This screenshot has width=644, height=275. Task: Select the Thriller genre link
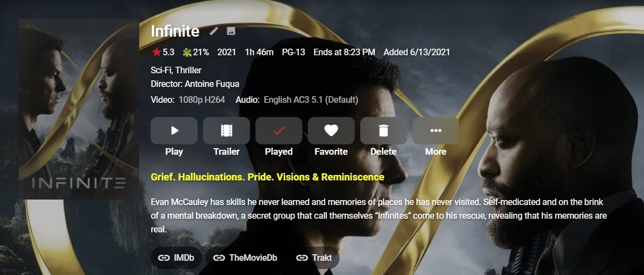pyautogui.click(x=188, y=71)
